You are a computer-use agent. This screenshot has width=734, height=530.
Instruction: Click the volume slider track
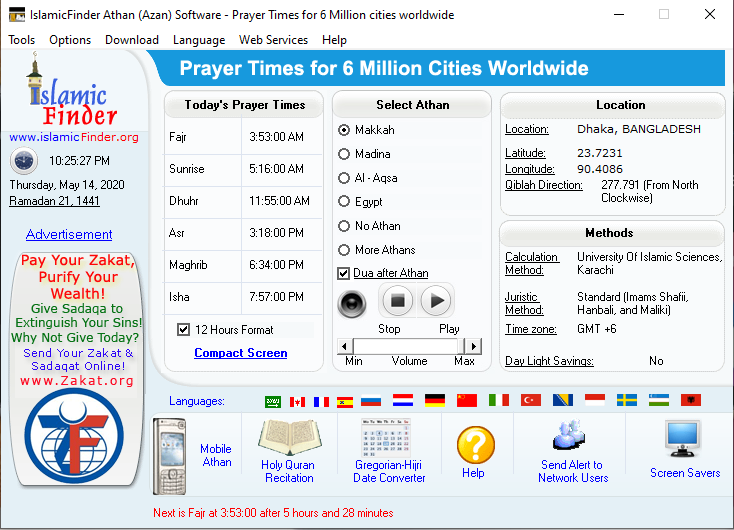pos(409,346)
